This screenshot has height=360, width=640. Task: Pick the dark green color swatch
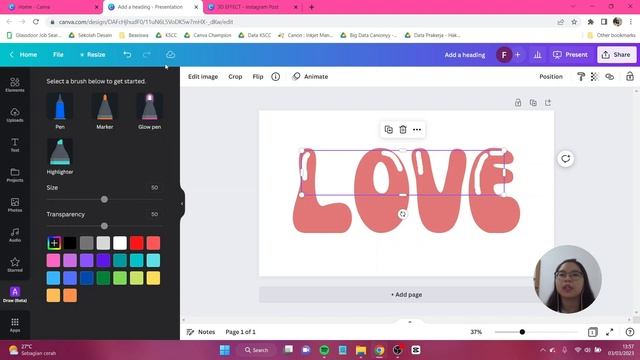coord(103,278)
